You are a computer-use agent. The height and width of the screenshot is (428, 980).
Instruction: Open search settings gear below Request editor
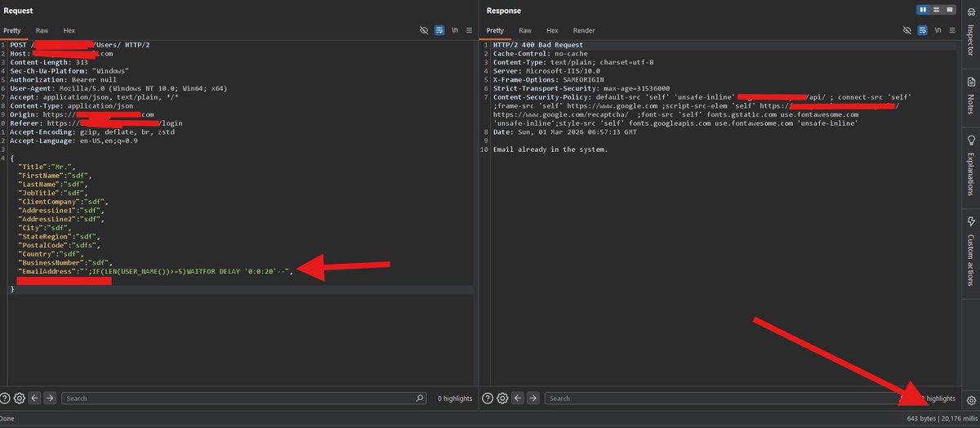(19, 399)
